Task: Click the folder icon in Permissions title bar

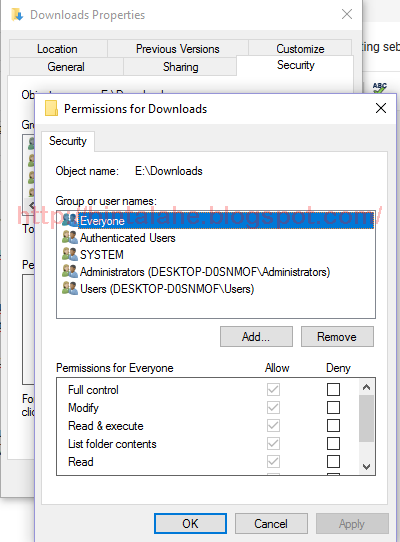Action: tap(51, 109)
